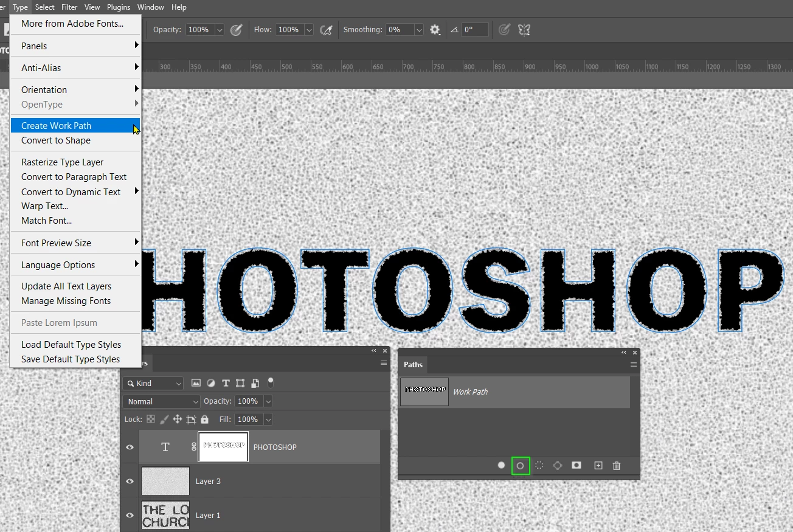This screenshot has width=793, height=532.
Task: Open Layers panel flyout menu
Action: pos(384,363)
